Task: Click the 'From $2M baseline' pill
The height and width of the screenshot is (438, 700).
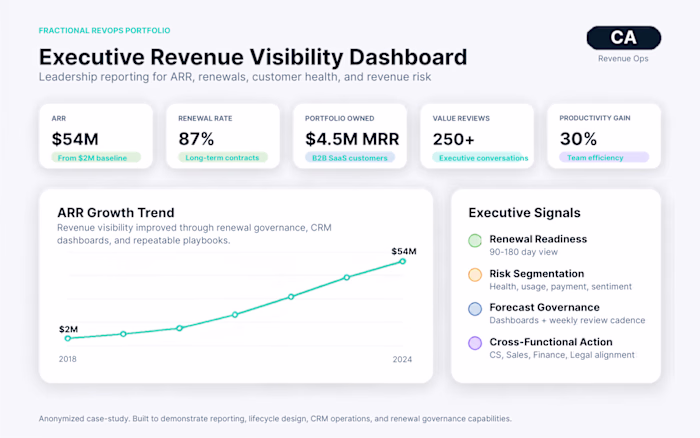Action: (96, 158)
